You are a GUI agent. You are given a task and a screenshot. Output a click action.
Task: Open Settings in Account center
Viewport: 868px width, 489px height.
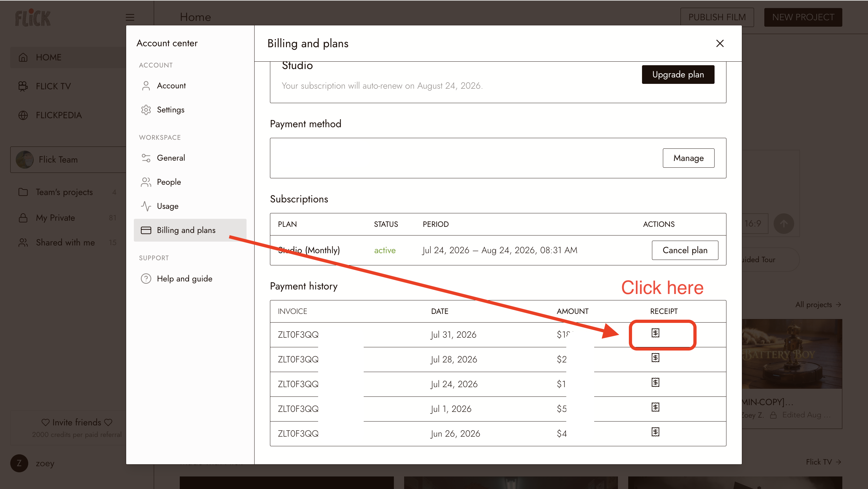(190, 110)
